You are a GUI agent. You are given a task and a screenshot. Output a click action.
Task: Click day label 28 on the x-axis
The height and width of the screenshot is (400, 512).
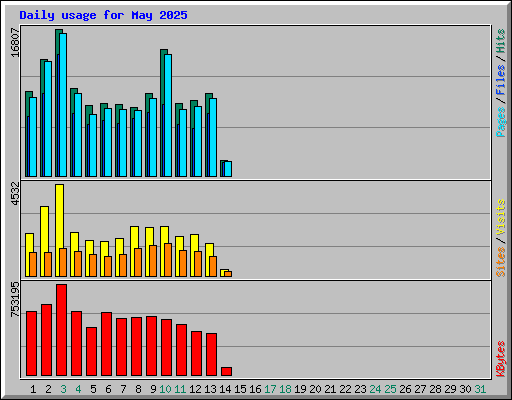(x=435, y=389)
